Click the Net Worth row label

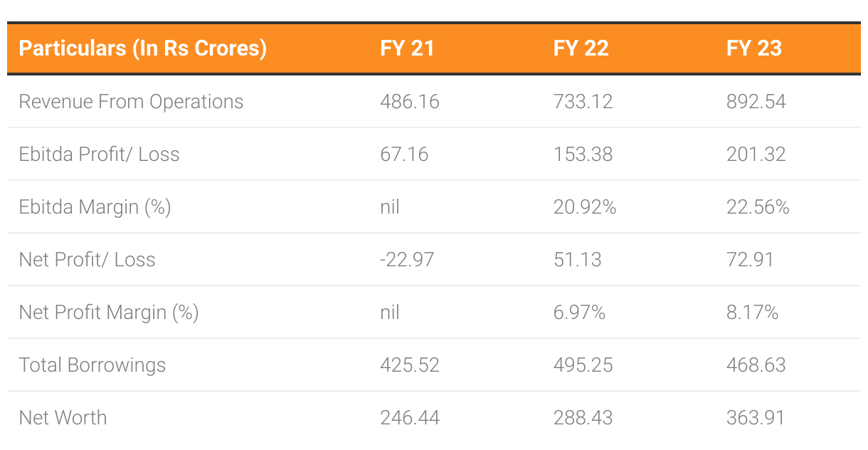tap(63, 418)
